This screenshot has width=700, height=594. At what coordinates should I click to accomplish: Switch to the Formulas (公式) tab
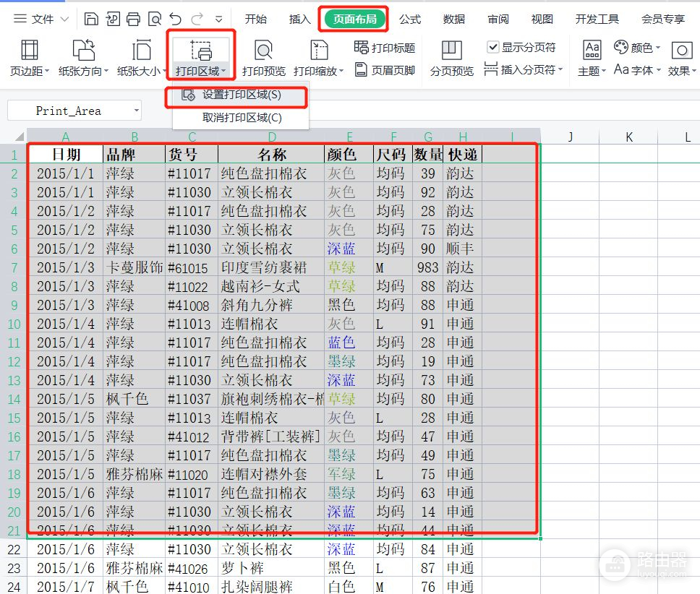click(410, 20)
